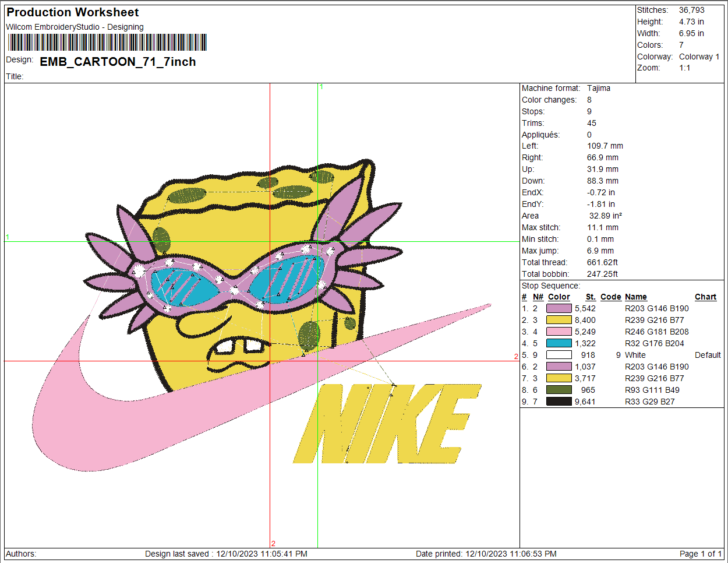Click the Chart column header
The image size is (728, 563).
tap(705, 297)
